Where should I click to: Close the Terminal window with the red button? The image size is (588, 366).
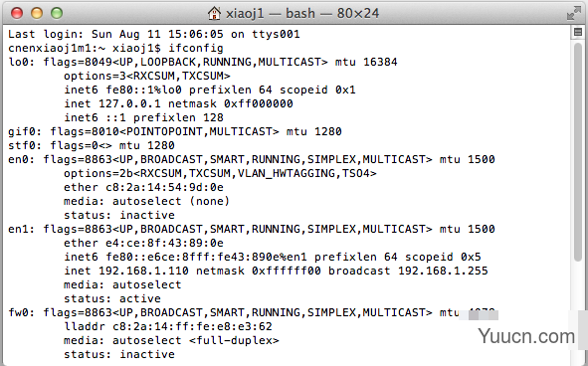coord(17,14)
